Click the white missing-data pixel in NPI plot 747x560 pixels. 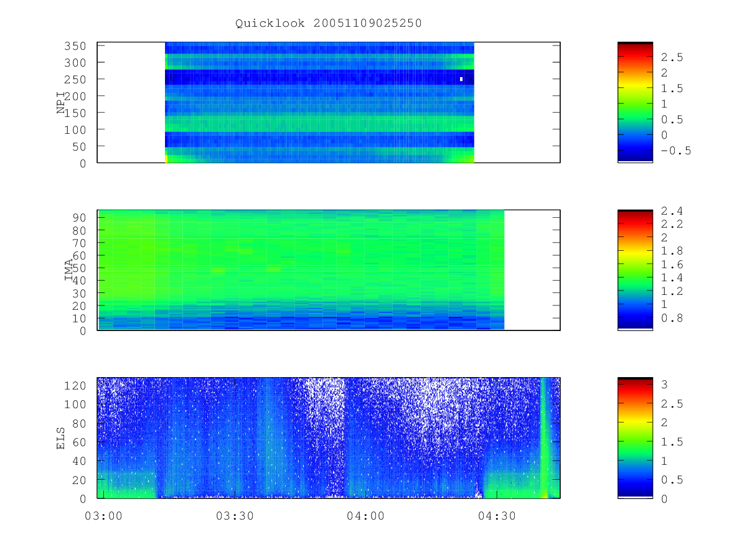click(461, 79)
